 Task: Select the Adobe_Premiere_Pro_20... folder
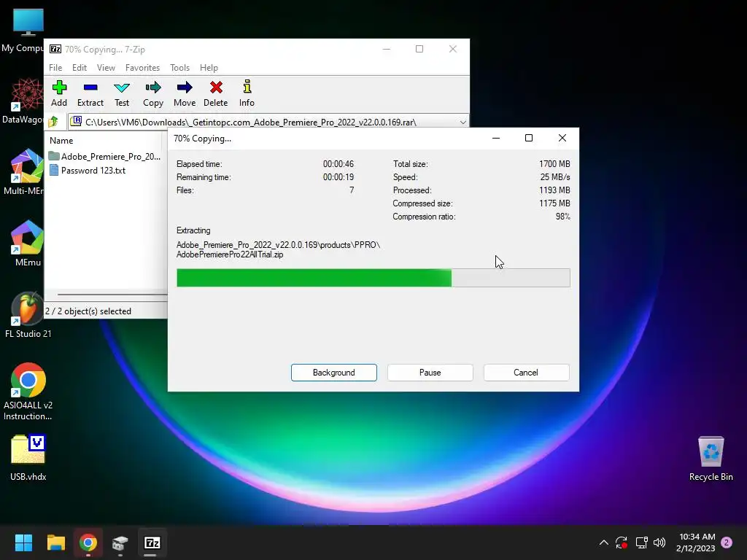(x=105, y=156)
